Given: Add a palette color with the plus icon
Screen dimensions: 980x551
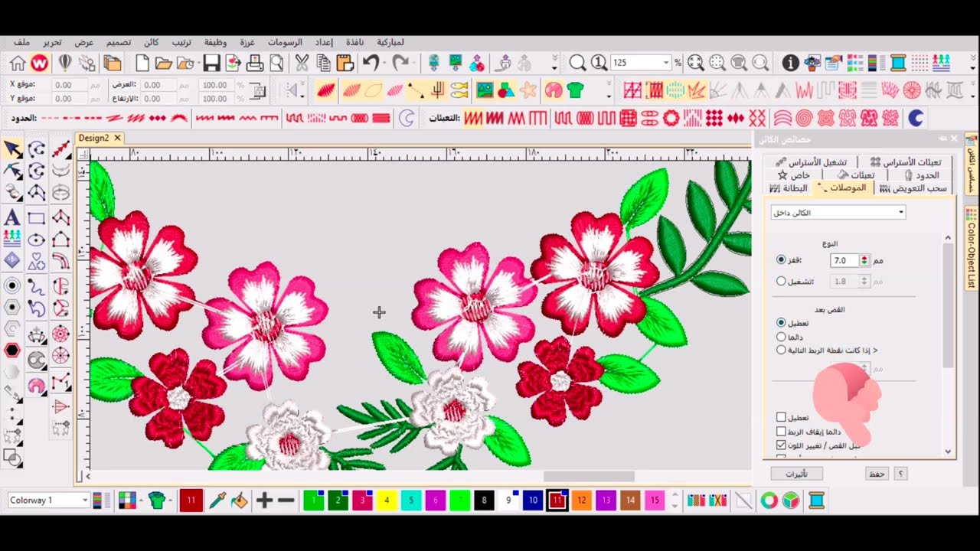Looking at the screenshot, I should point(264,500).
